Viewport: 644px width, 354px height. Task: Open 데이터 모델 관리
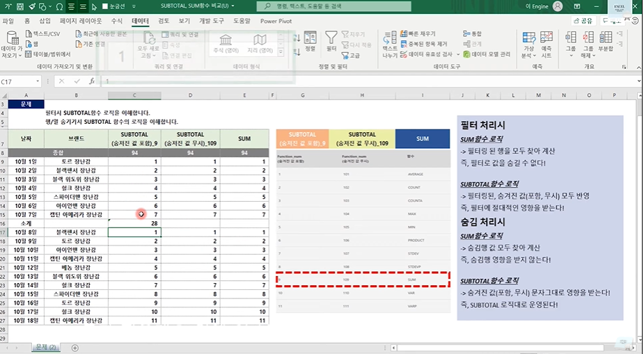tap(487, 54)
